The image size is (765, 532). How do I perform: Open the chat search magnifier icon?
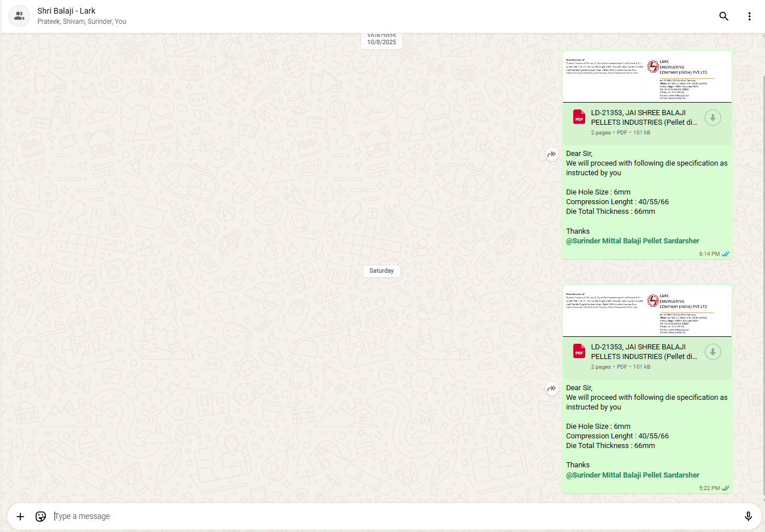pos(724,16)
